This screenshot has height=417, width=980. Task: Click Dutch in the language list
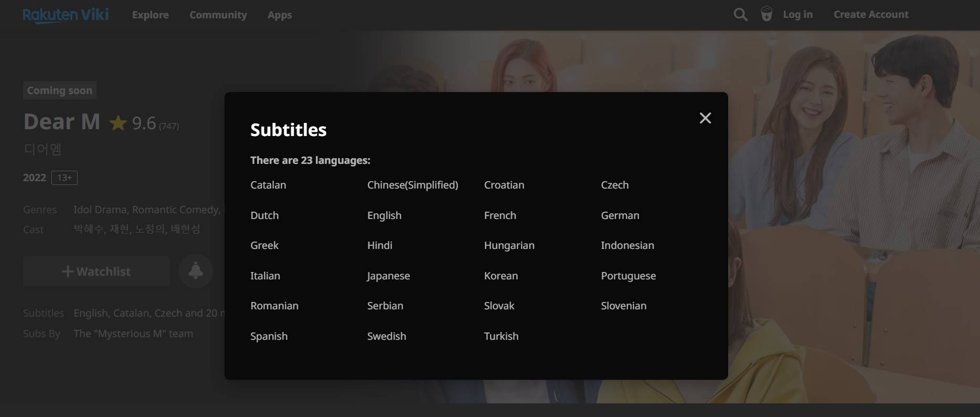(x=264, y=215)
